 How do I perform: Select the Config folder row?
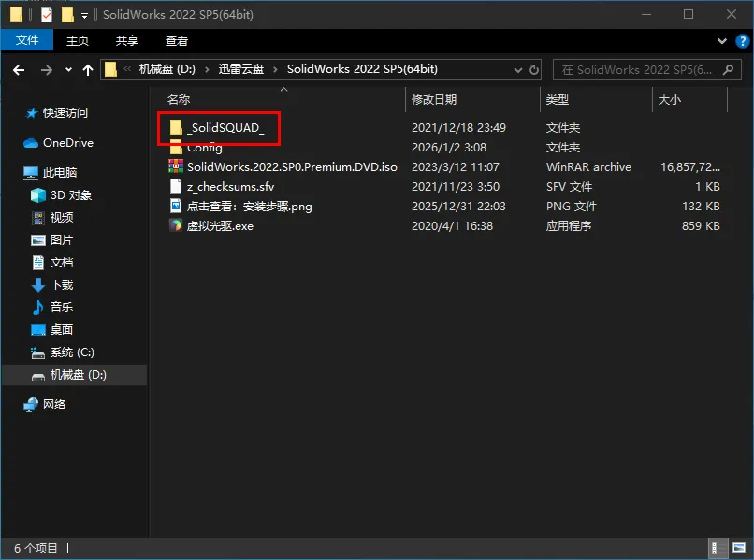204,148
